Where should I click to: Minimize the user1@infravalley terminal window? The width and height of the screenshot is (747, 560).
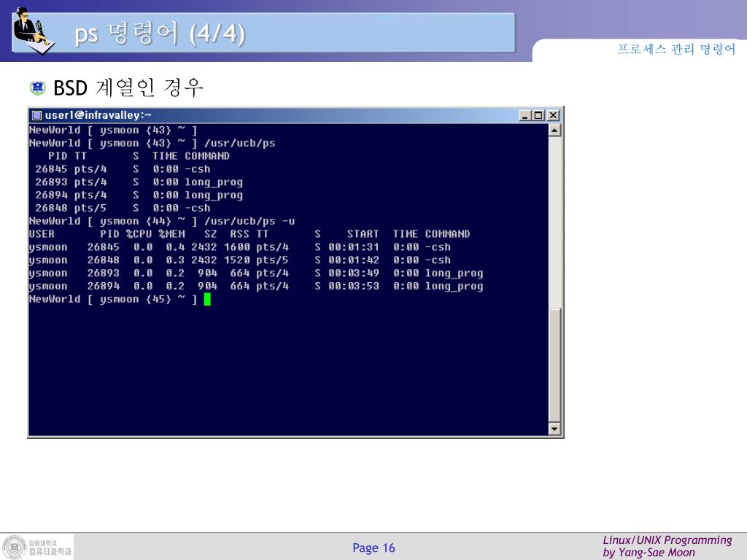click(x=525, y=115)
